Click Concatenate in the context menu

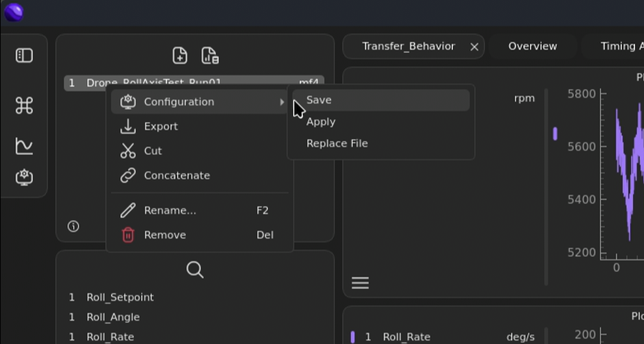click(177, 175)
